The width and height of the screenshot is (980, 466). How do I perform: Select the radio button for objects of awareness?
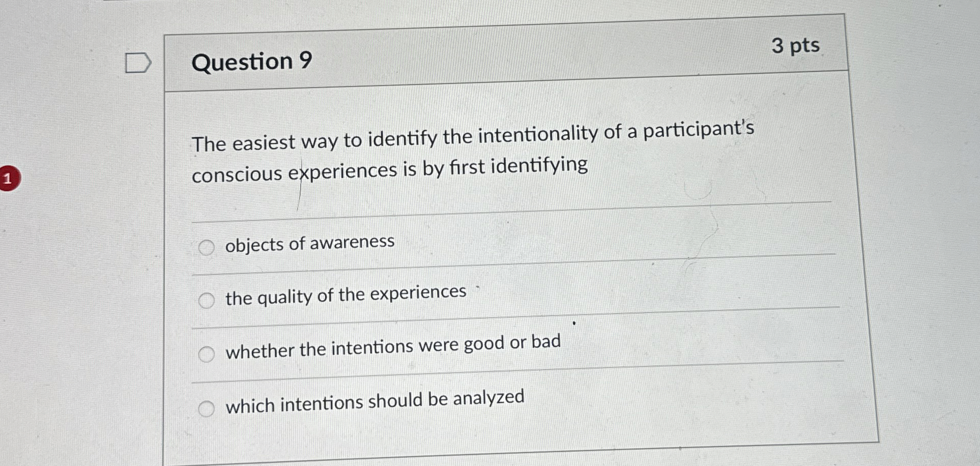click(207, 247)
